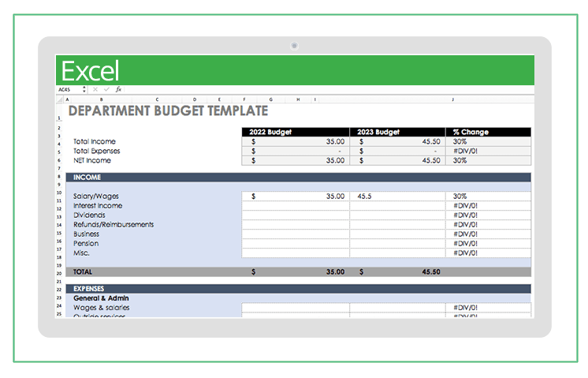Click the Name Box showing AC45
Viewport: 588px width, 378px height.
click(x=68, y=90)
